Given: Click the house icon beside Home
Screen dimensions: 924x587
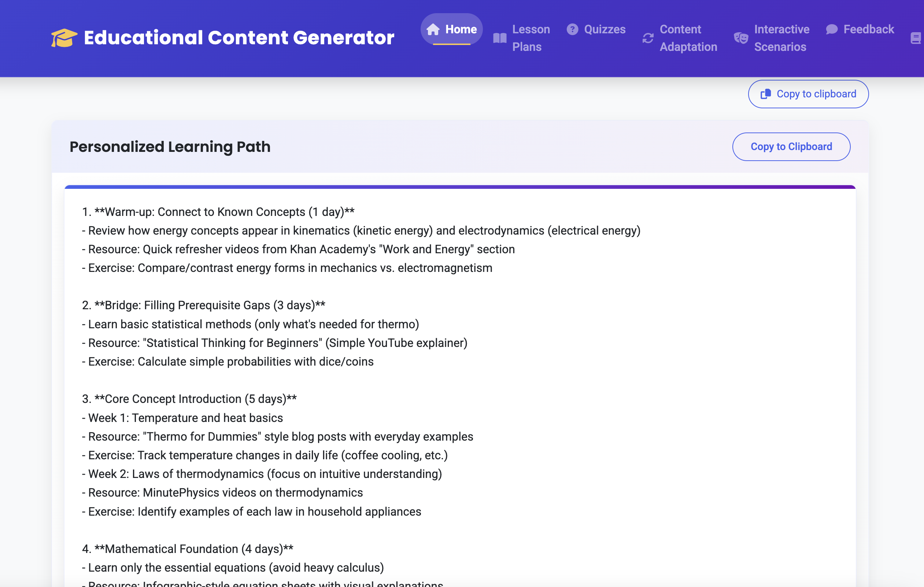Looking at the screenshot, I should pyautogui.click(x=433, y=30).
